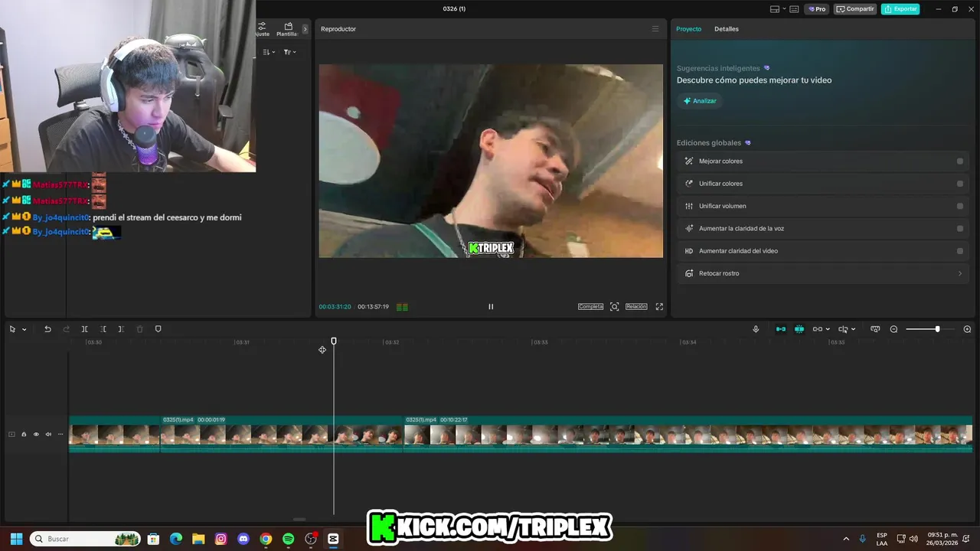Click the taskbar Buscar search box
The width and height of the screenshot is (980, 551).
pyautogui.click(x=85, y=539)
